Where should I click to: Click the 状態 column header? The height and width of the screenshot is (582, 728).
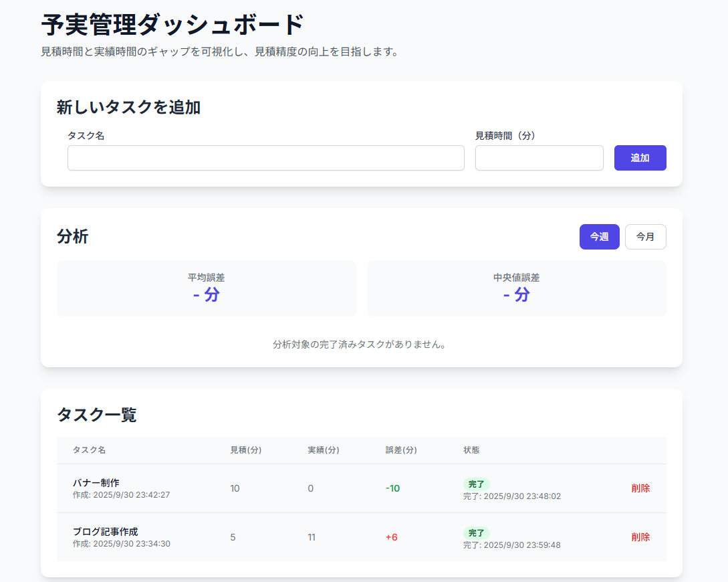pyautogui.click(x=471, y=450)
